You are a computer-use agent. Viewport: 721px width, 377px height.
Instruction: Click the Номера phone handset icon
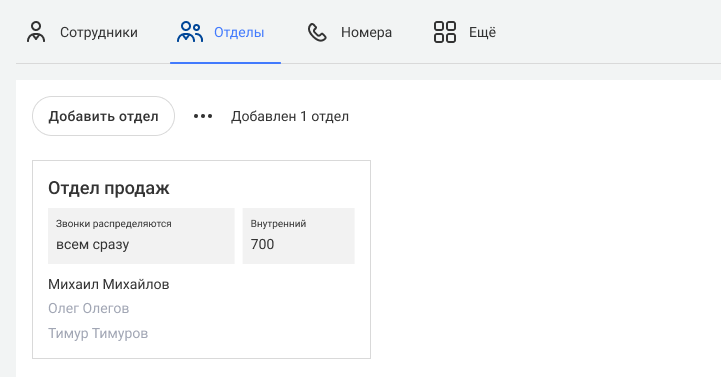317,33
